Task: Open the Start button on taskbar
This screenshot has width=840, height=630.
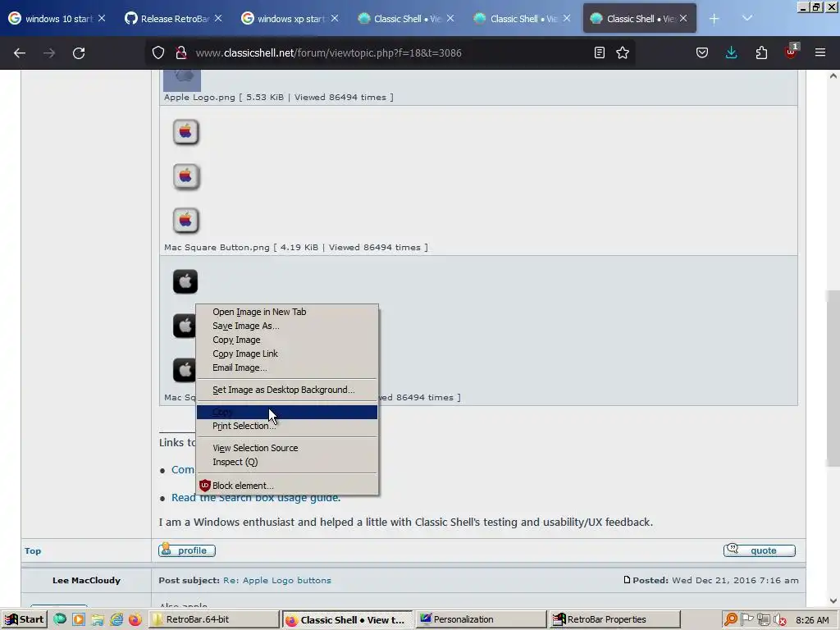Action: coord(24,619)
